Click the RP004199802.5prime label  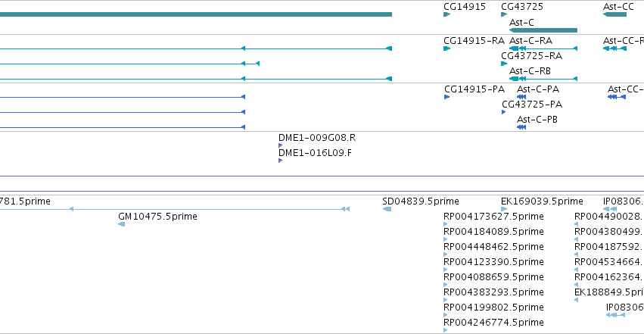click(x=493, y=307)
